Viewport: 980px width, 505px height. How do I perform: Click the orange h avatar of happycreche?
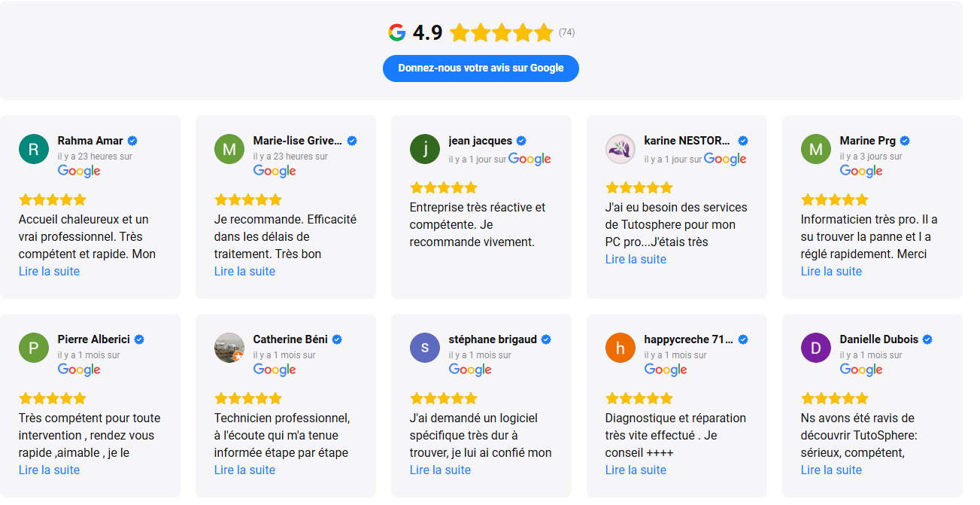point(620,348)
